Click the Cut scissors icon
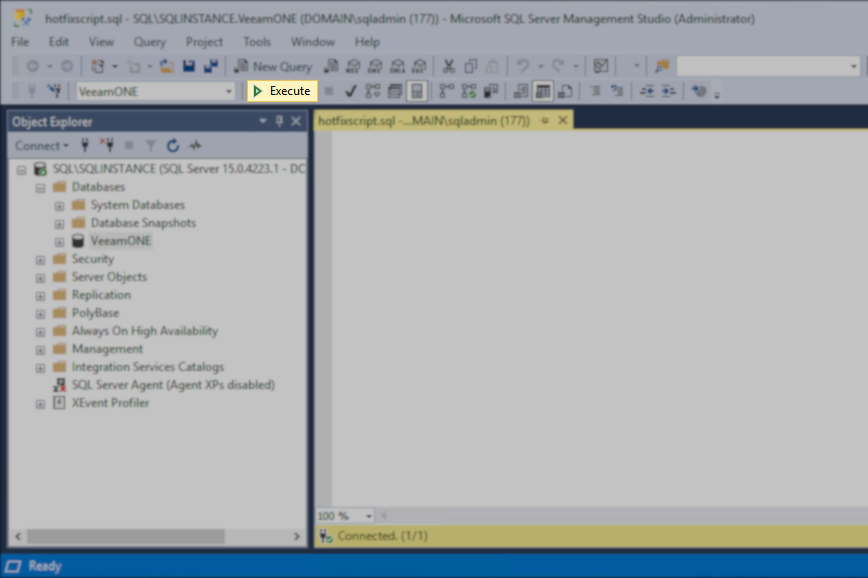868x578 pixels. (x=448, y=66)
